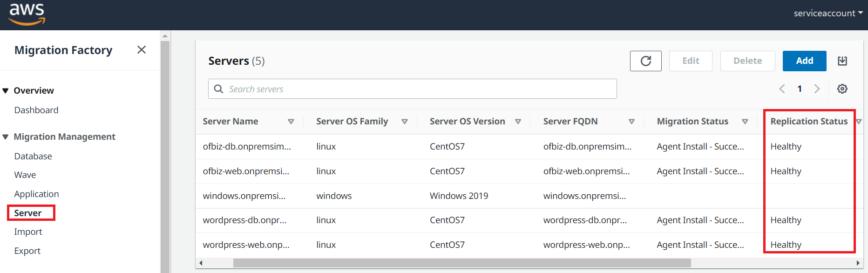Viewport: 868px width, 273px height.
Task: Click the Delete button
Action: point(747,61)
